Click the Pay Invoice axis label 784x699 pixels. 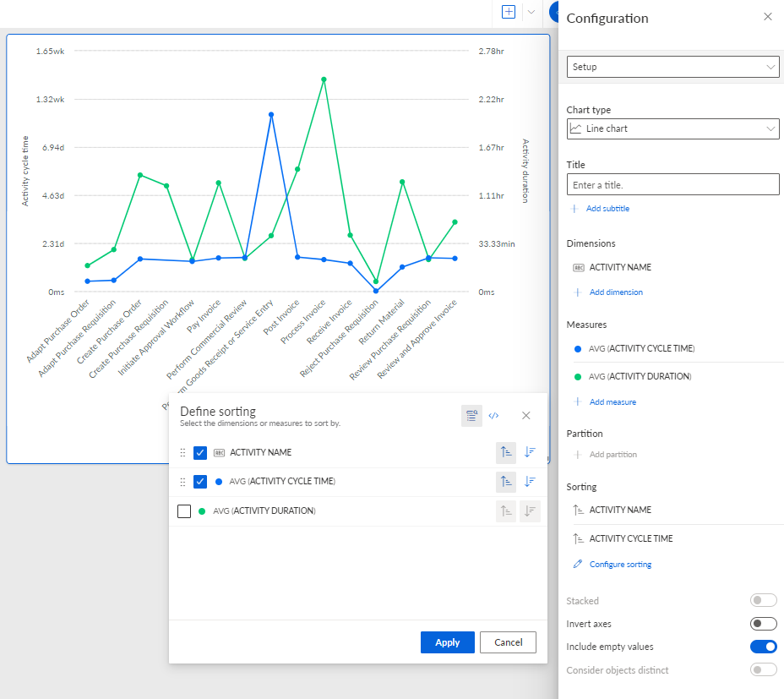coord(204,316)
